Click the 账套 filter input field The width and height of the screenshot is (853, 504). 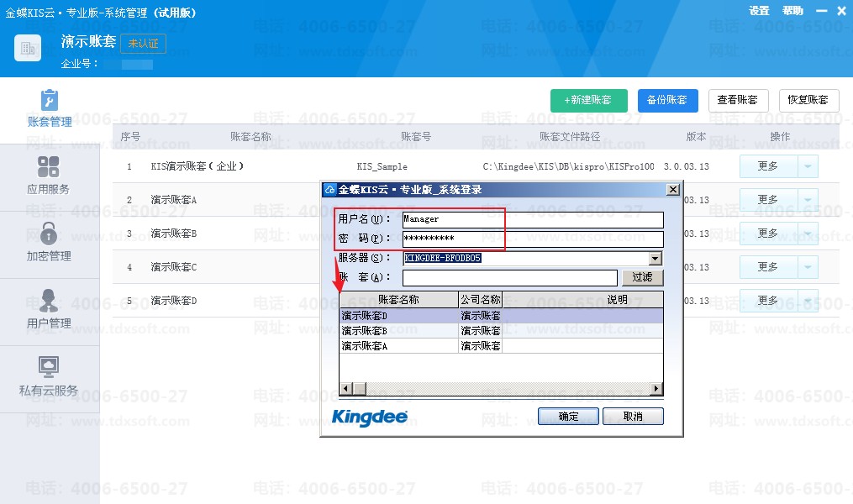(x=510, y=278)
